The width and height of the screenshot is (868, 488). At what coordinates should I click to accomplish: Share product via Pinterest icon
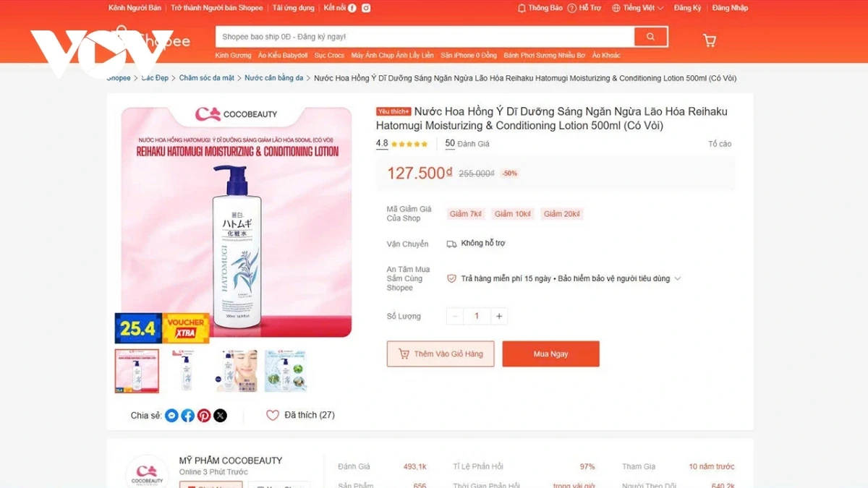204,416
